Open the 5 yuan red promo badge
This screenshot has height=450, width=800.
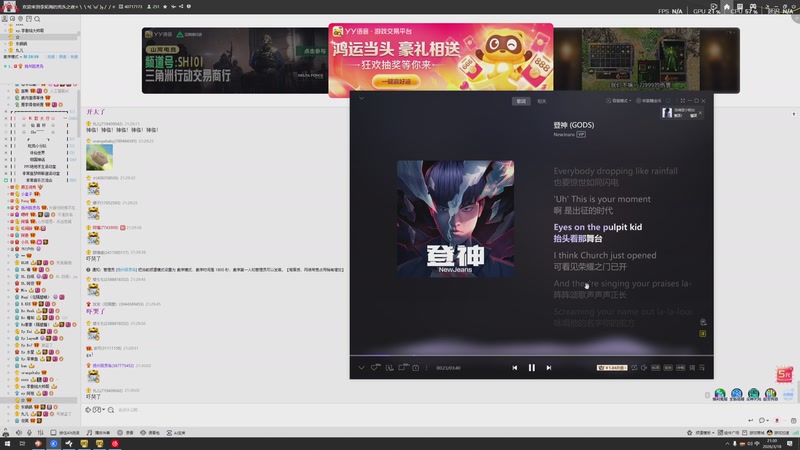(x=785, y=374)
